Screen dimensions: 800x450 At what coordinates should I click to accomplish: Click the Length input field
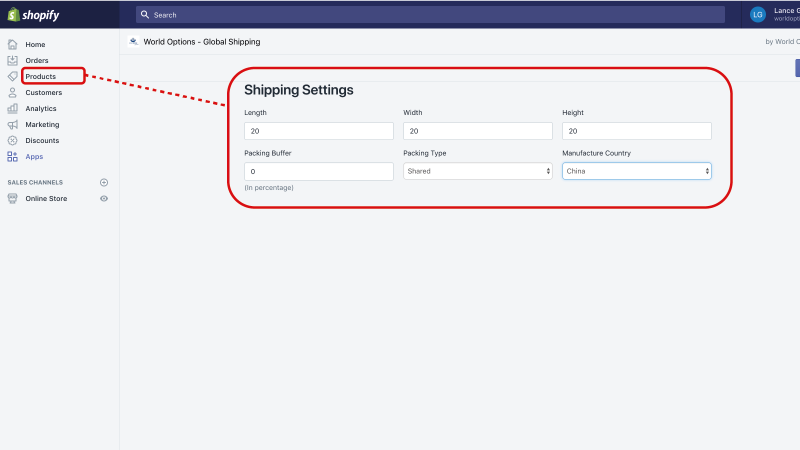click(x=319, y=131)
